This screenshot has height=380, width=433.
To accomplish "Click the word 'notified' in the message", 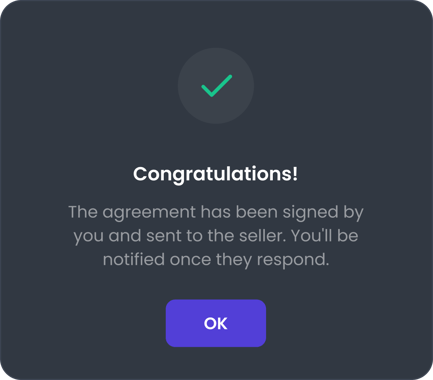I will tap(134, 259).
